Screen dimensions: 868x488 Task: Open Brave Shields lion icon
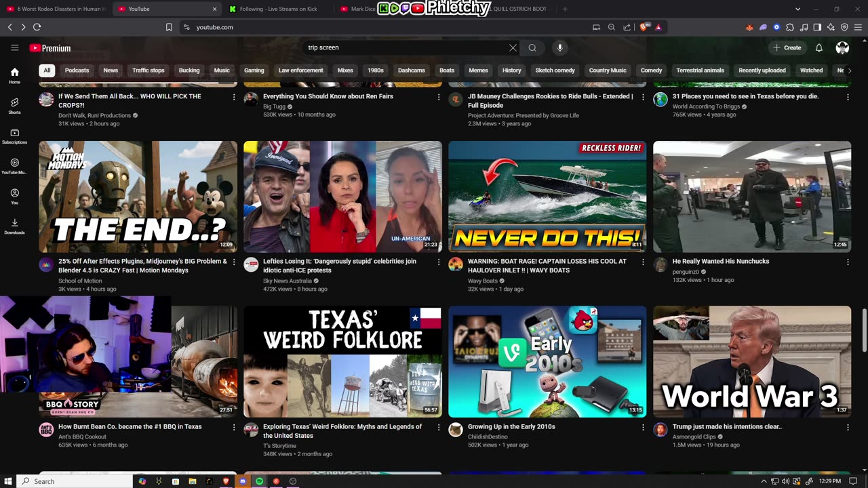(x=644, y=27)
